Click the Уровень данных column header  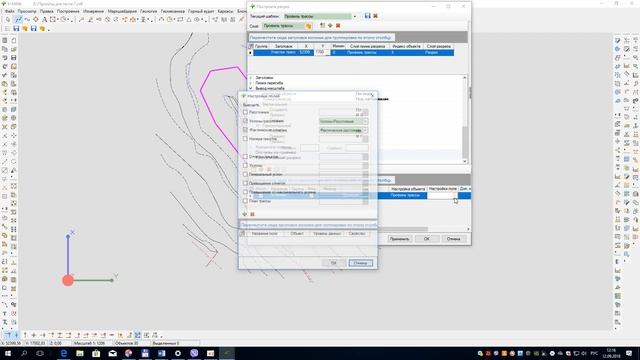[x=327, y=234]
